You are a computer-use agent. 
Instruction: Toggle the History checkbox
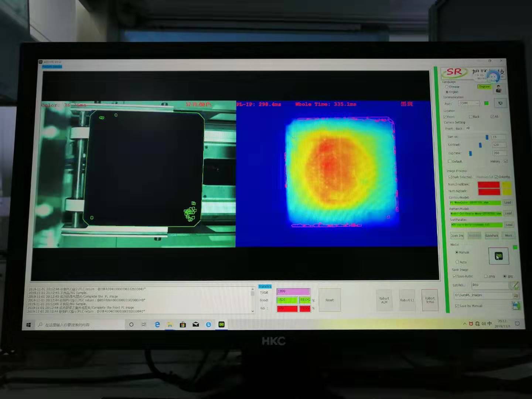[506, 161]
